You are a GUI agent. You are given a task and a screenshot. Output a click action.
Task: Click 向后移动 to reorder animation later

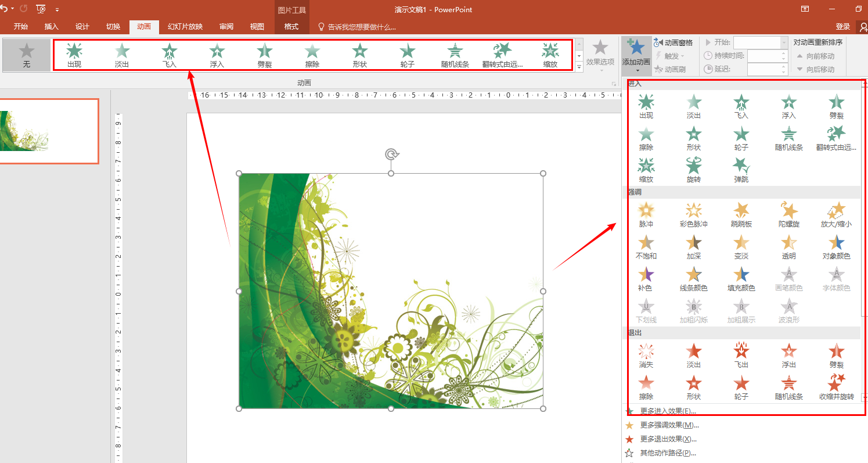[x=816, y=69]
